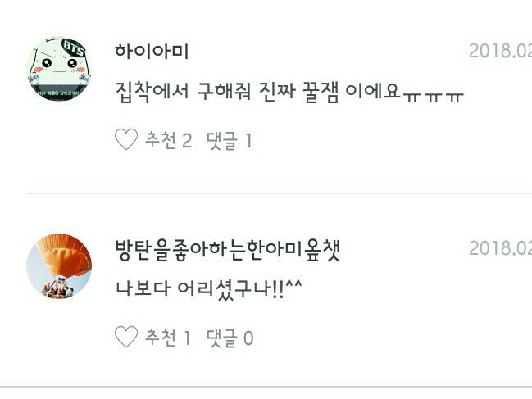Click the ^^ emoticon ending the second comment
532x399 pixels.
coord(293,285)
